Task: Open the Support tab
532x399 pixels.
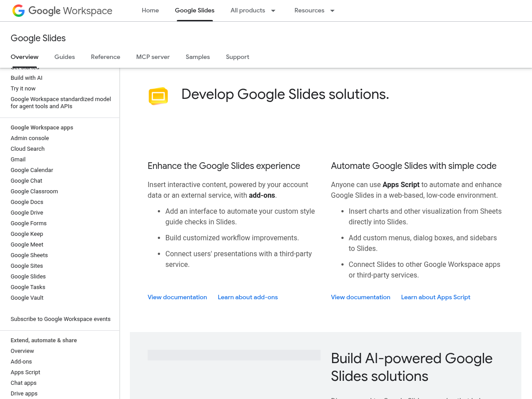Action: [238, 57]
